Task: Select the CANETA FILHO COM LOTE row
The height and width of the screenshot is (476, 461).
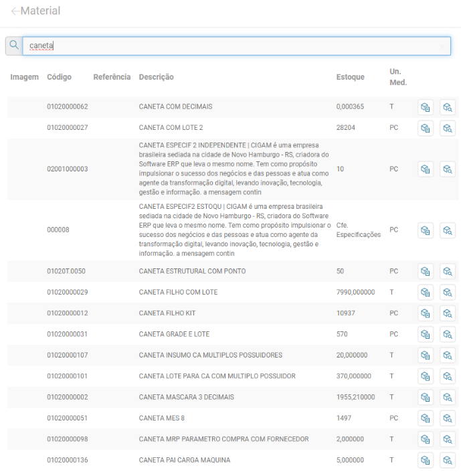Action: [x=178, y=293]
